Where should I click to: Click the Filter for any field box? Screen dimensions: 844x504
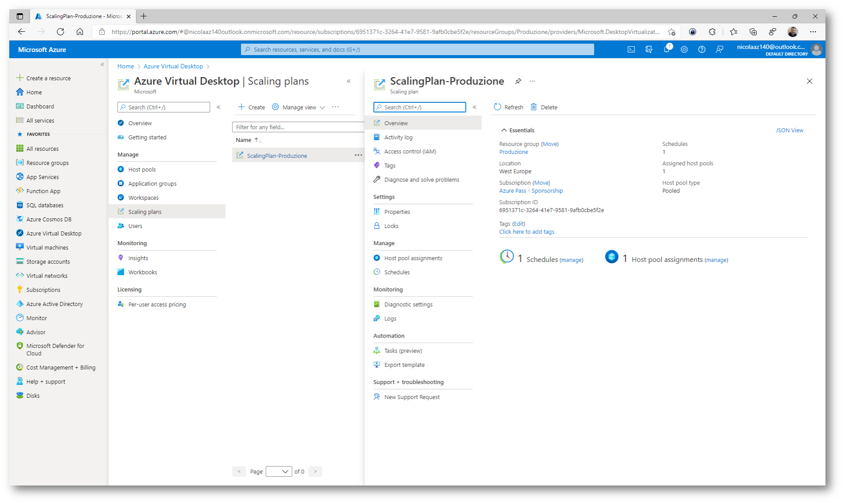click(x=298, y=127)
